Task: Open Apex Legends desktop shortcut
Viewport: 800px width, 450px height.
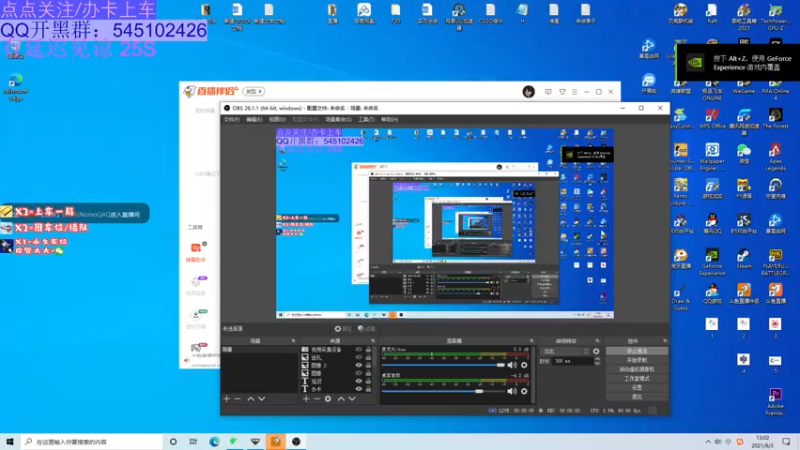Action: point(776,157)
